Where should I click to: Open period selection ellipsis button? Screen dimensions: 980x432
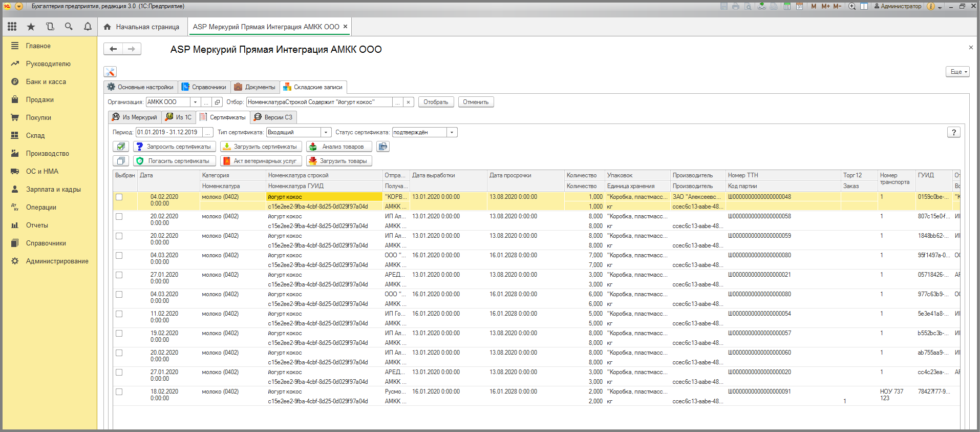pyautogui.click(x=207, y=132)
